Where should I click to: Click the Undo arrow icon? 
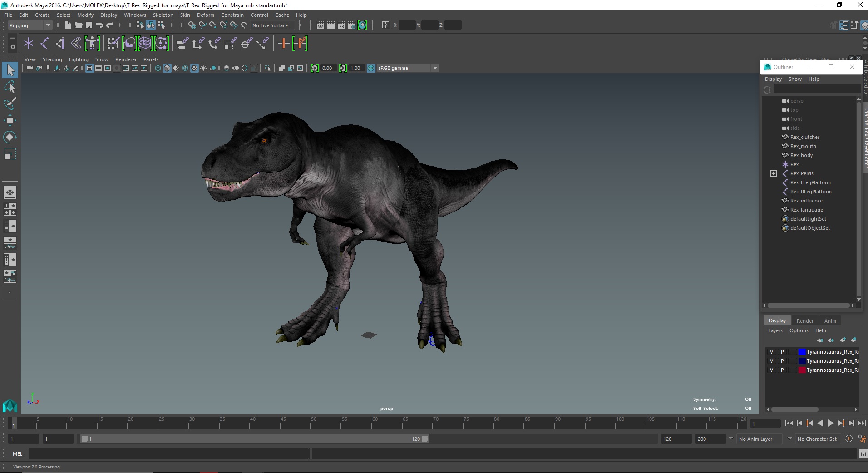pyautogui.click(x=99, y=25)
